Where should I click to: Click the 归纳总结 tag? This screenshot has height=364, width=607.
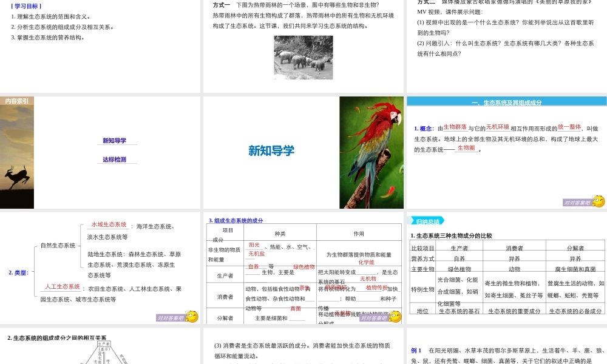pyautogui.click(x=427, y=221)
